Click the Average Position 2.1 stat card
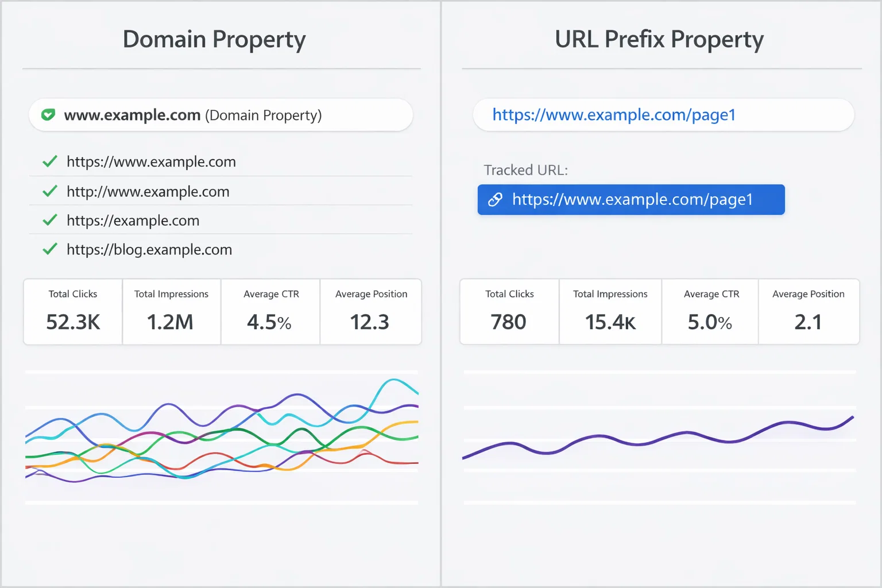This screenshot has height=588, width=882. [x=808, y=312]
